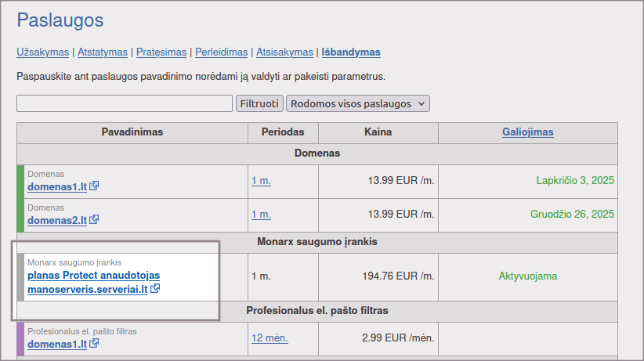Image resolution: width=644 pixels, height=361 pixels.
Task: Open 'planas Protect anaudotojas' Monarx service
Action: point(93,276)
